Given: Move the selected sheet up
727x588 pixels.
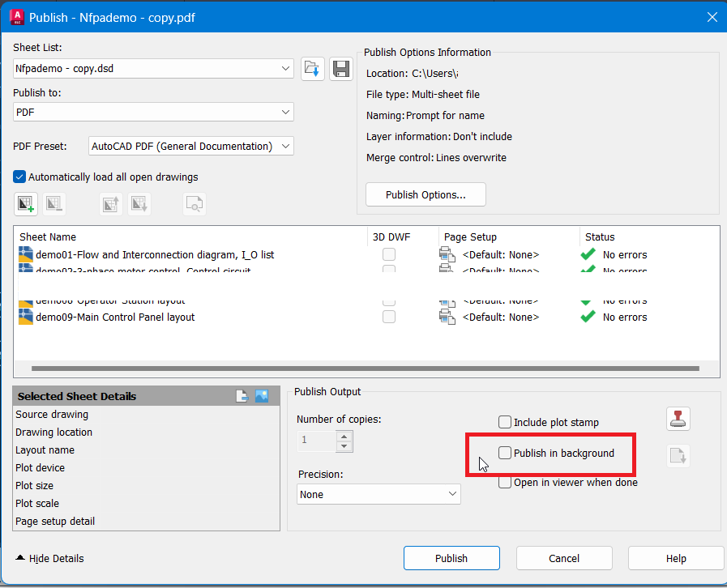Looking at the screenshot, I should (x=110, y=203).
